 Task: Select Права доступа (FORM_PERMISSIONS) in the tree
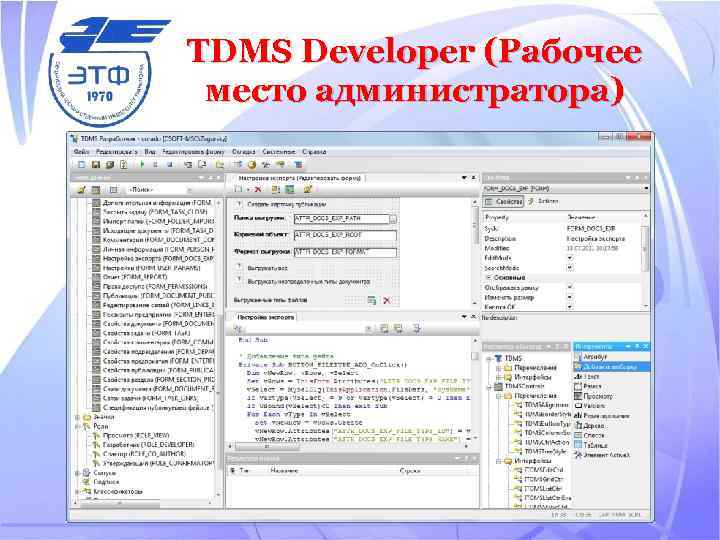coord(156,286)
